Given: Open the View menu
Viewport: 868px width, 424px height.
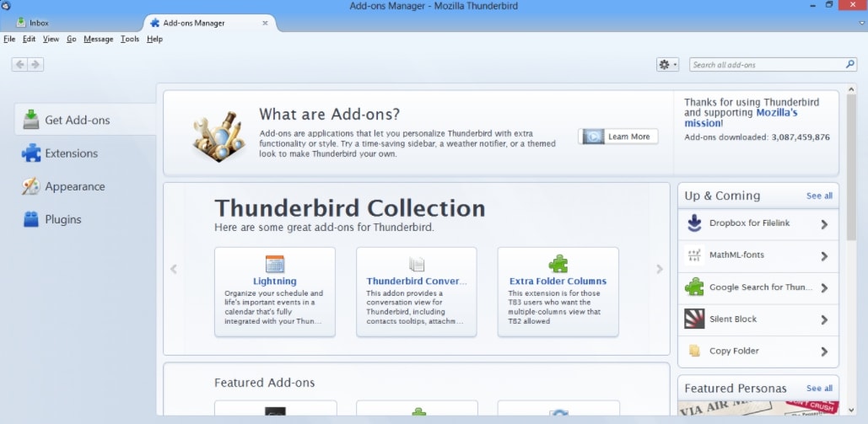Looking at the screenshot, I should [x=51, y=39].
